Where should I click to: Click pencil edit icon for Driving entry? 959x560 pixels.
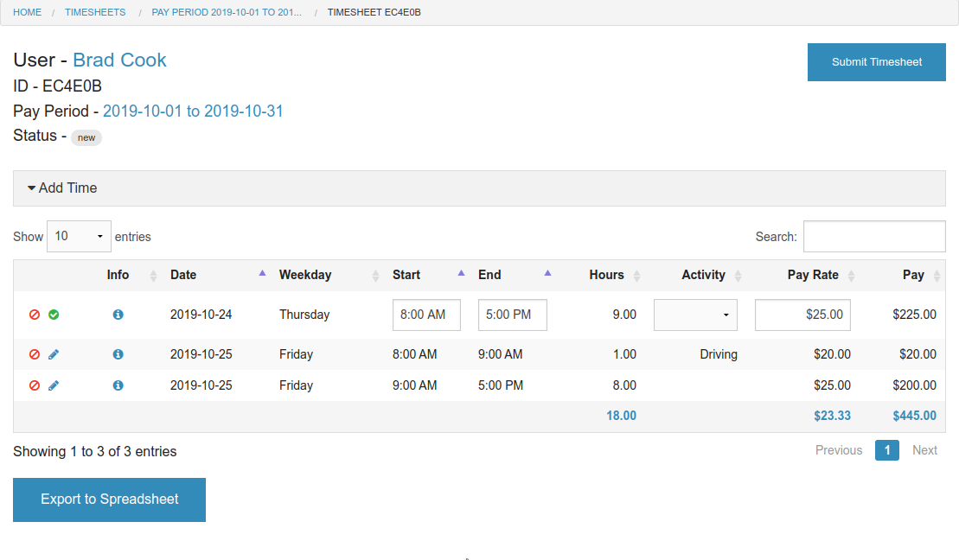(54, 354)
